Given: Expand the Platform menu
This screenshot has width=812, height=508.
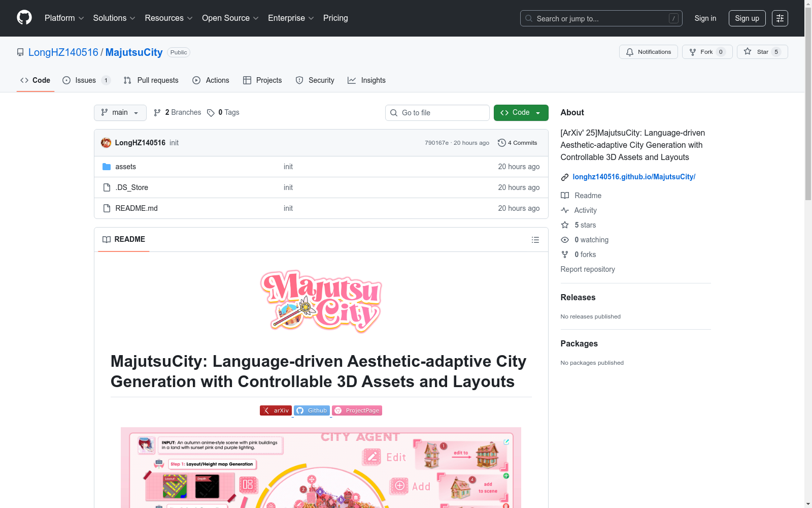Looking at the screenshot, I should (x=64, y=18).
